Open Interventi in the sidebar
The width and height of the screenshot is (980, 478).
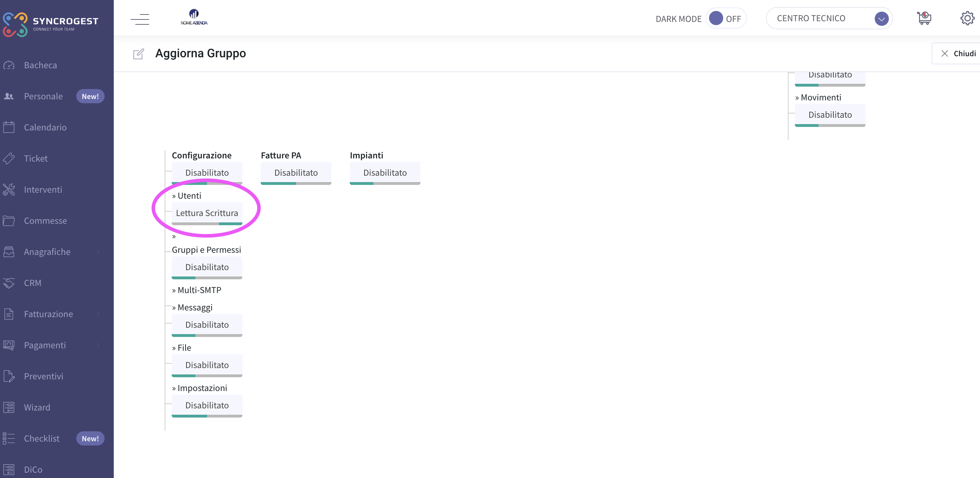(x=43, y=190)
